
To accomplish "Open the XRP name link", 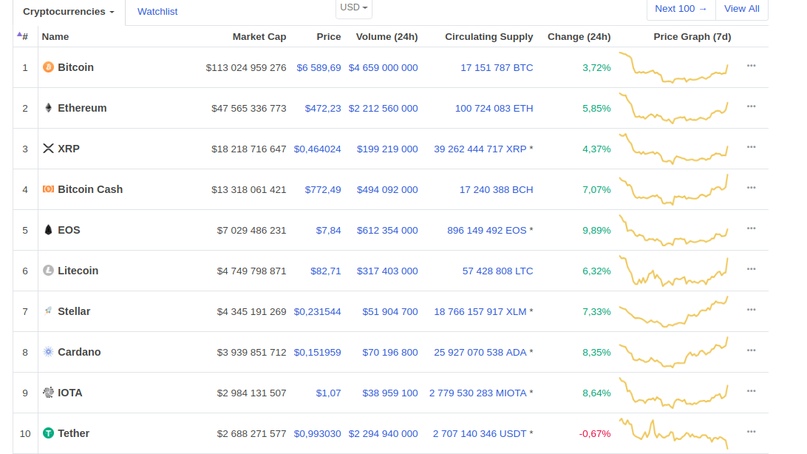I will [68, 149].
